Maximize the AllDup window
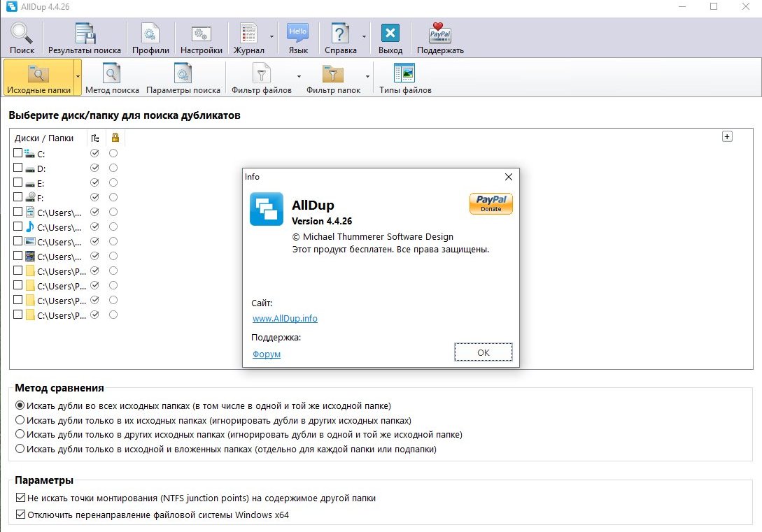The height and width of the screenshot is (532, 762). pos(714,6)
